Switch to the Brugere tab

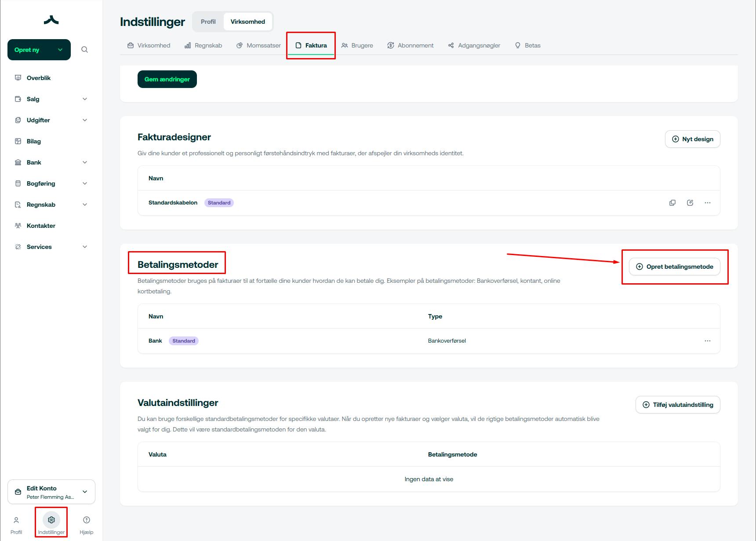click(357, 45)
